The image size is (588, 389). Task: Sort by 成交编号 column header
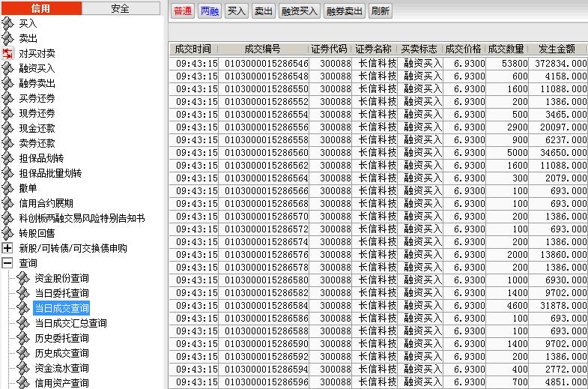click(x=262, y=49)
